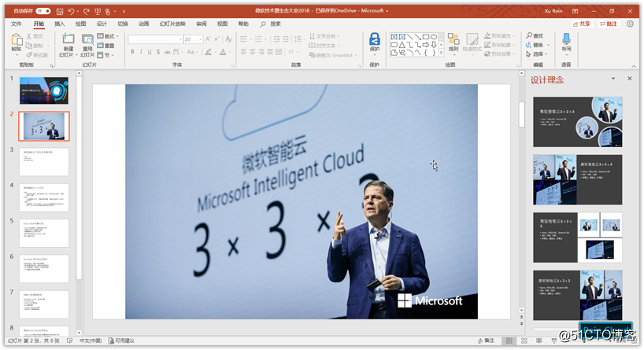Switch to reading view icon
This screenshot has width=644, height=350.
click(x=539, y=341)
